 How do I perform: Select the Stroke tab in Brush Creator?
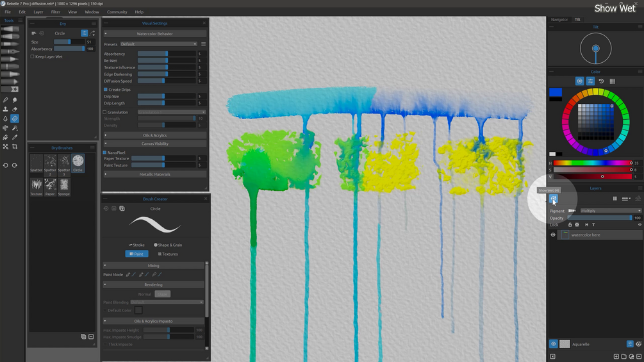pyautogui.click(x=136, y=245)
